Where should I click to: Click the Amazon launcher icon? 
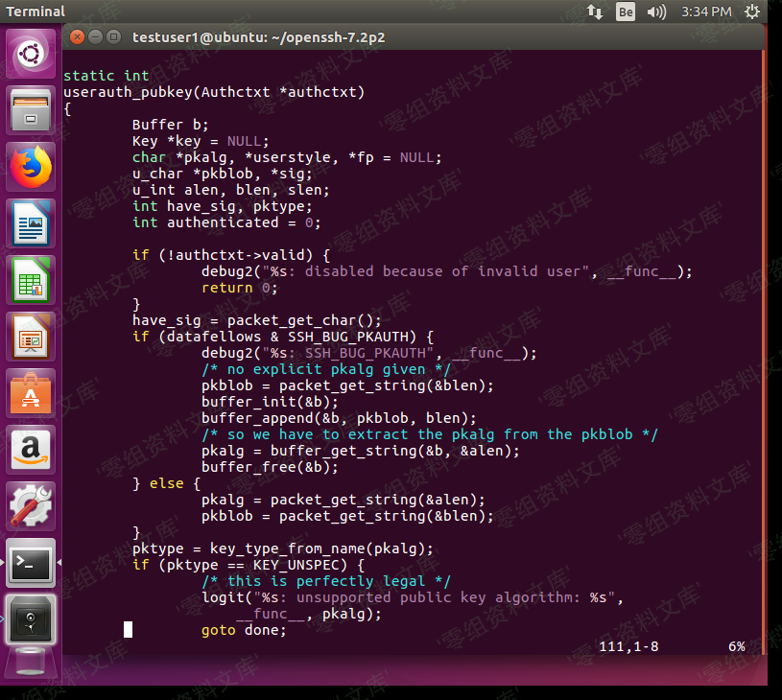(x=32, y=450)
